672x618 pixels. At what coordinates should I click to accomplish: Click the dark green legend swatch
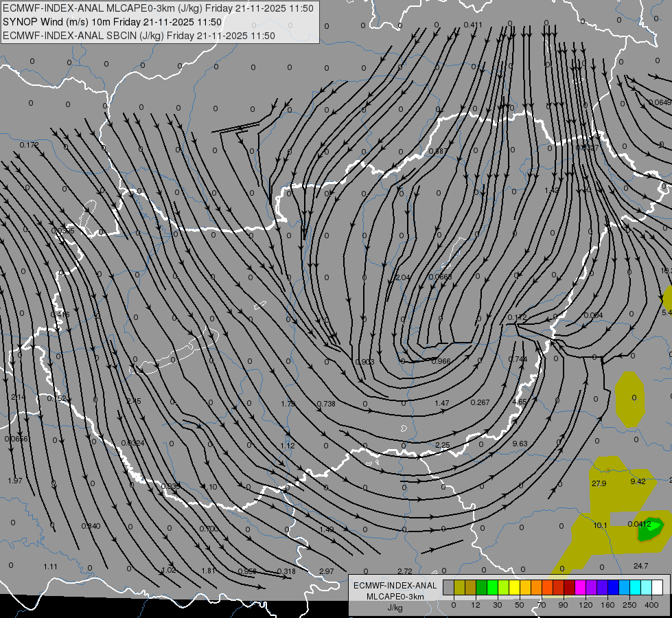[481, 588]
